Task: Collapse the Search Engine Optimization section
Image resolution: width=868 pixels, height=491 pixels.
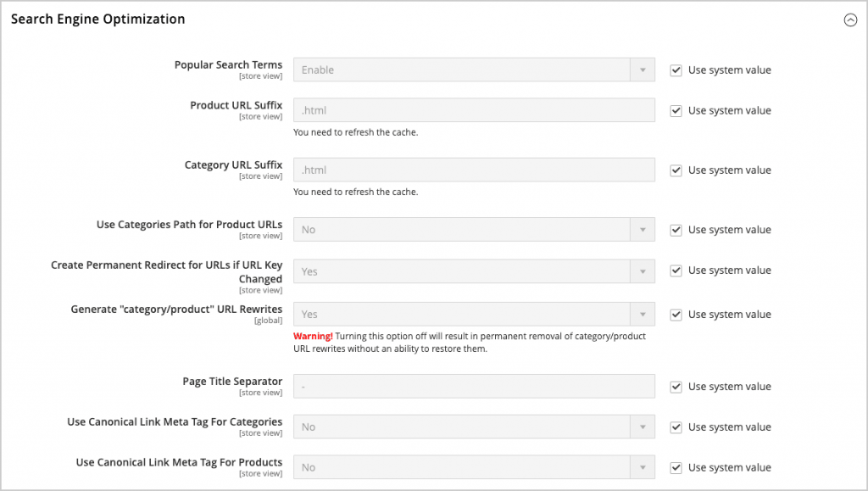Action: pos(851,20)
